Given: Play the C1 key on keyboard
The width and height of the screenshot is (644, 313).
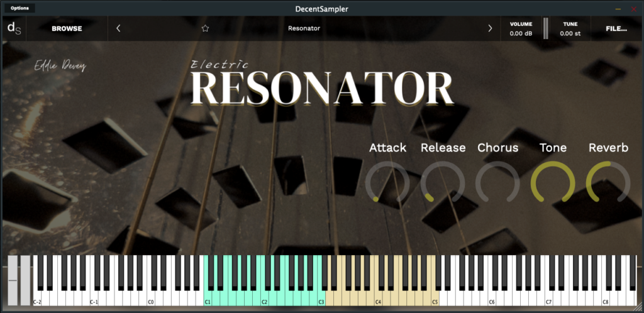Looking at the screenshot, I should [208, 299].
